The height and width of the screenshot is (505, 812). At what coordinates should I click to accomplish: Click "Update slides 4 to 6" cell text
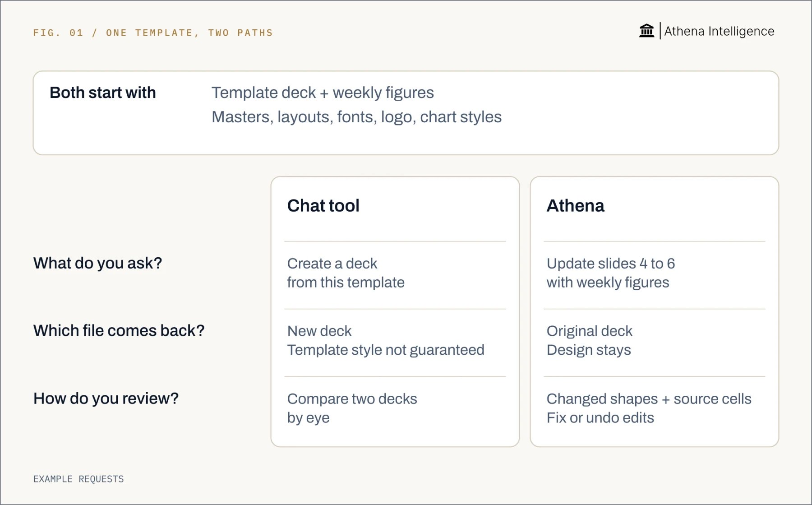coord(611,264)
